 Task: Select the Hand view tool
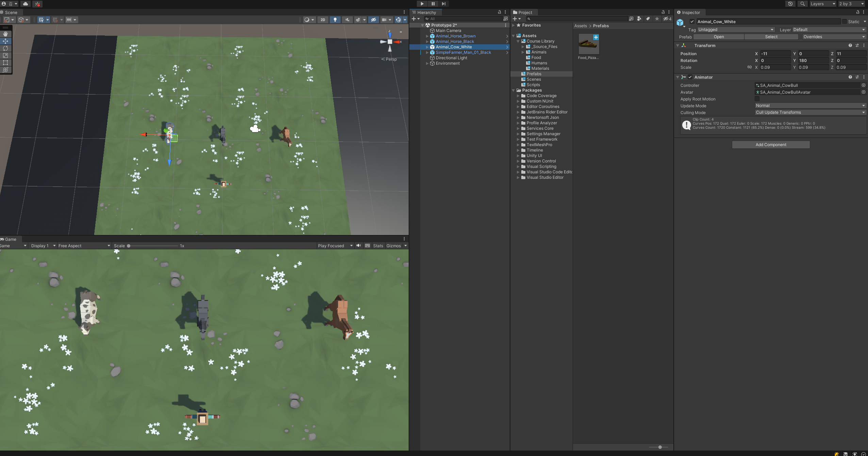(x=5, y=34)
